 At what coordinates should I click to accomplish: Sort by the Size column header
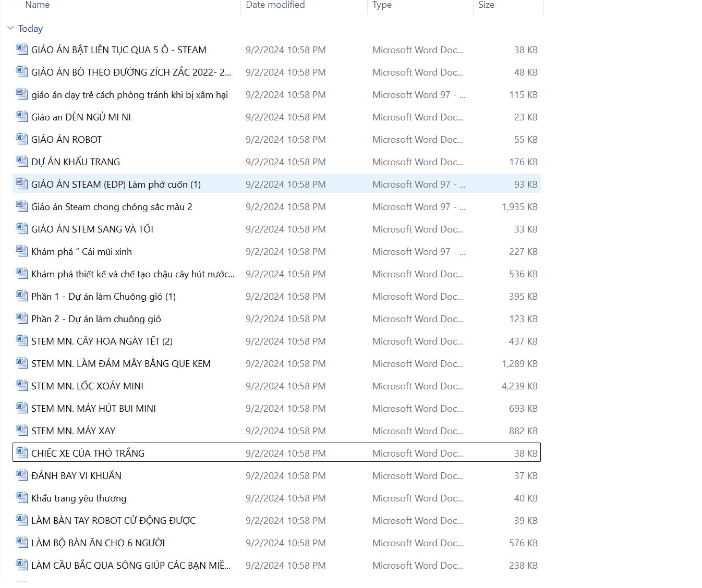[x=486, y=5]
